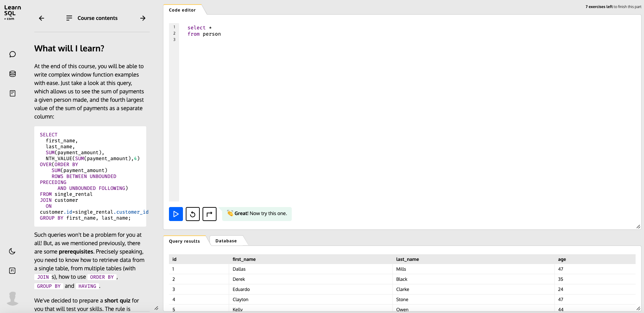Go to previous exercise with back arrow
Screen dimensions: 644x313
point(41,18)
